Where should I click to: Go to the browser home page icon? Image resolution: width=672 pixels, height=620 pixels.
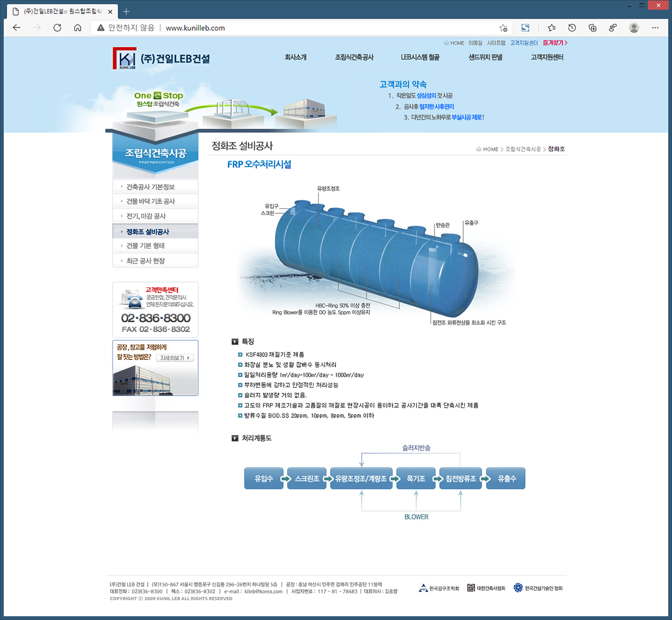click(x=78, y=28)
